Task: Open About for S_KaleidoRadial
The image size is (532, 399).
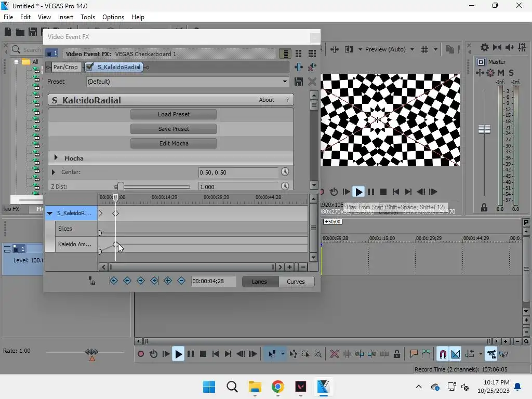Action: 267,100
